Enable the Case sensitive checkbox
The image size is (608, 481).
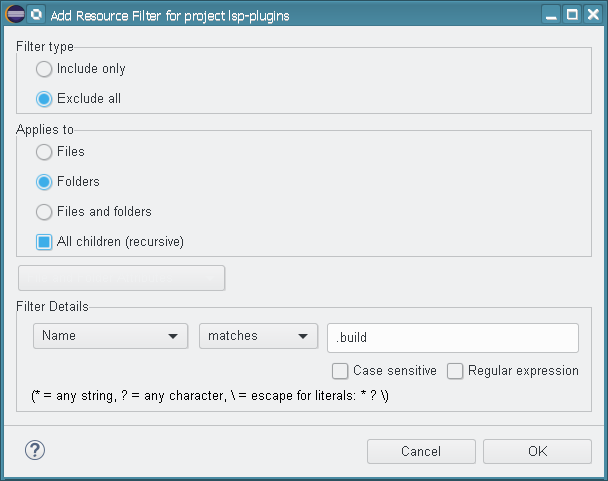pyautogui.click(x=340, y=371)
